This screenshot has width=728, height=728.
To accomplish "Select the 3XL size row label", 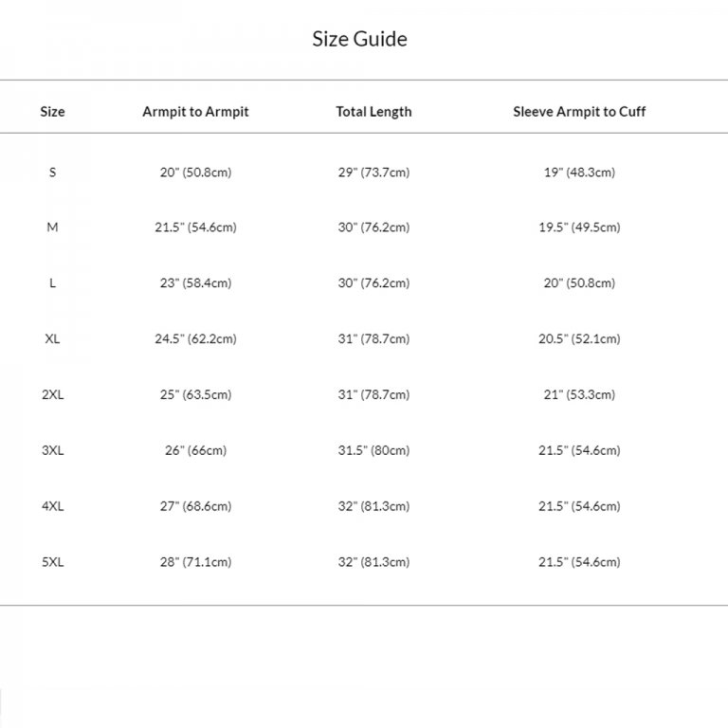I will (x=52, y=450).
